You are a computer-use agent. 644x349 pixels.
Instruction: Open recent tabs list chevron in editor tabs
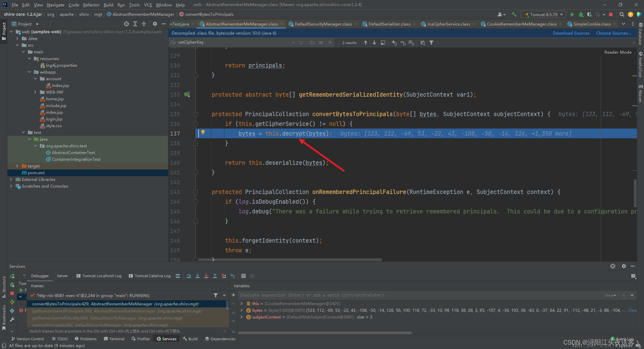click(x=624, y=24)
